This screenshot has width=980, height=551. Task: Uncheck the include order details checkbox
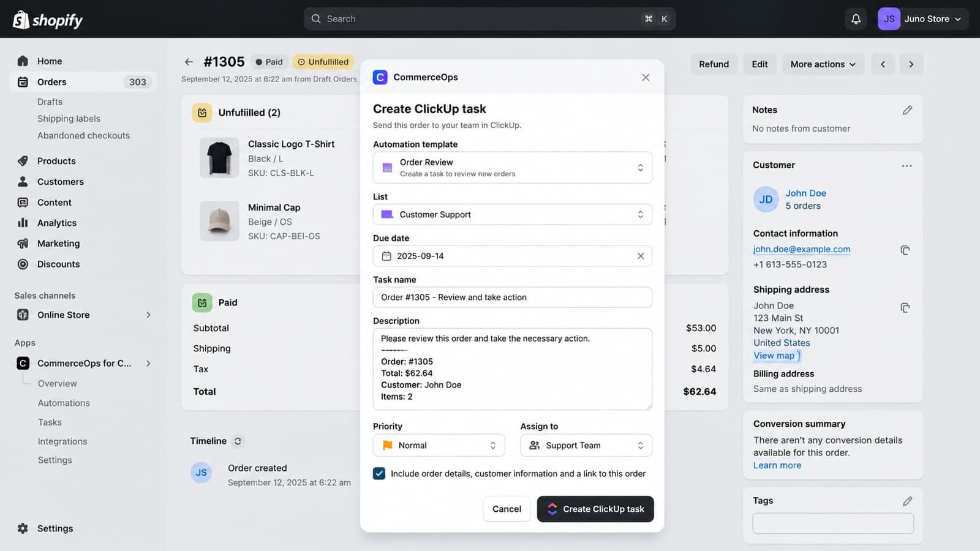point(379,473)
